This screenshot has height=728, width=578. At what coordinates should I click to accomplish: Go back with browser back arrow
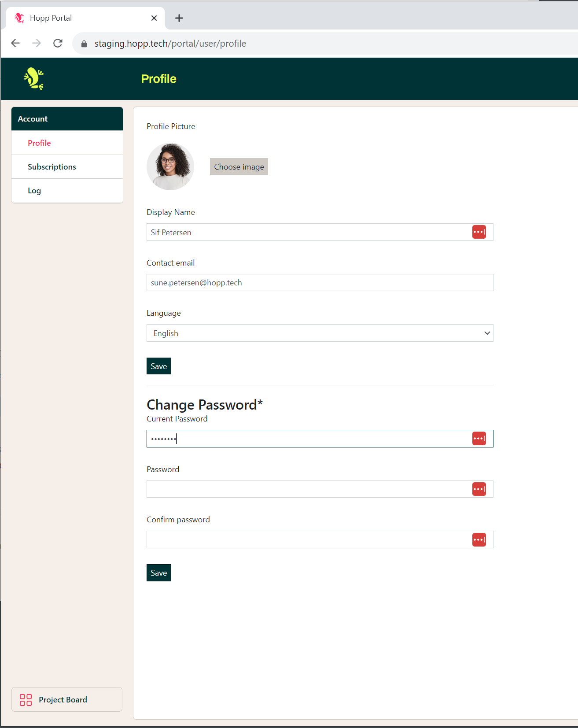coord(15,43)
